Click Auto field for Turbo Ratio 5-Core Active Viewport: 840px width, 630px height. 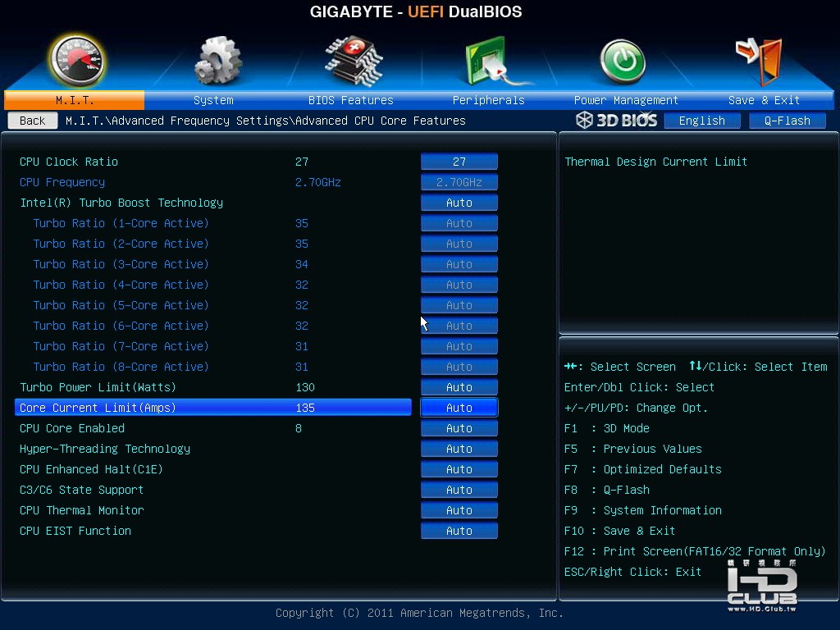point(459,305)
